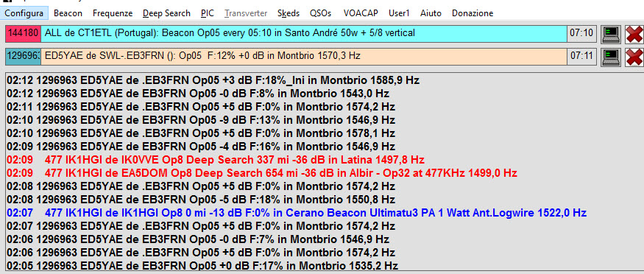The image size is (644, 274).
Task: Select 02:07 black log line 1574,2 Hz
Action: [x=201, y=226]
